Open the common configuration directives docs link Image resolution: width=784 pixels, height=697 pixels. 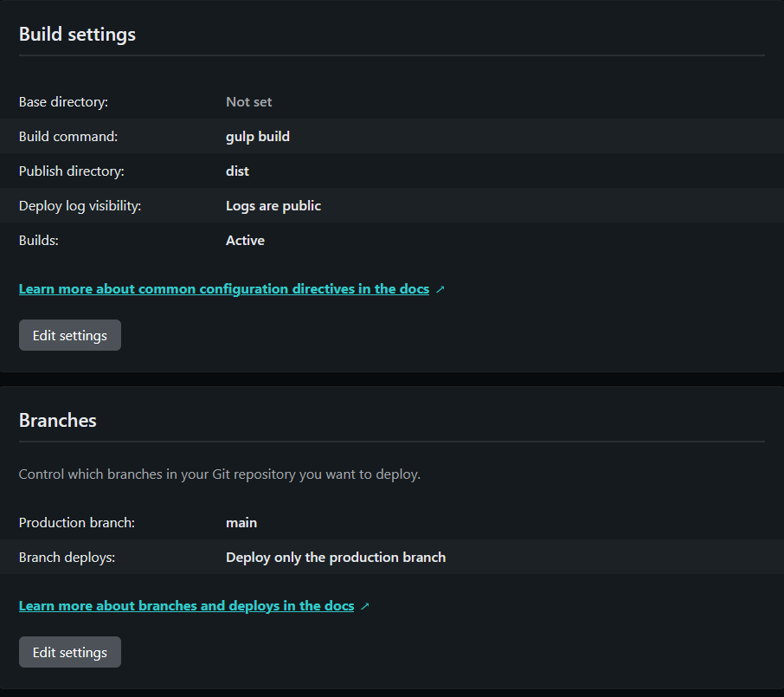pos(223,289)
